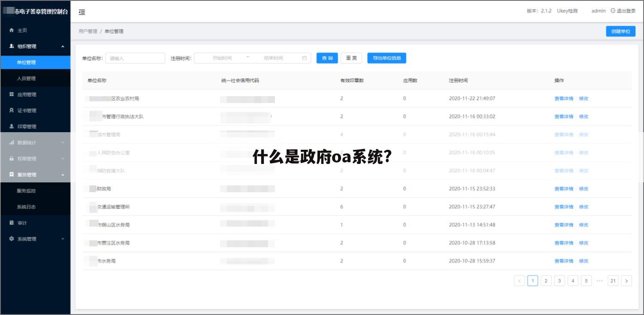This screenshot has height=315, width=644.
Task: Click the 印章管理 stamp icon
Action: tap(12, 127)
